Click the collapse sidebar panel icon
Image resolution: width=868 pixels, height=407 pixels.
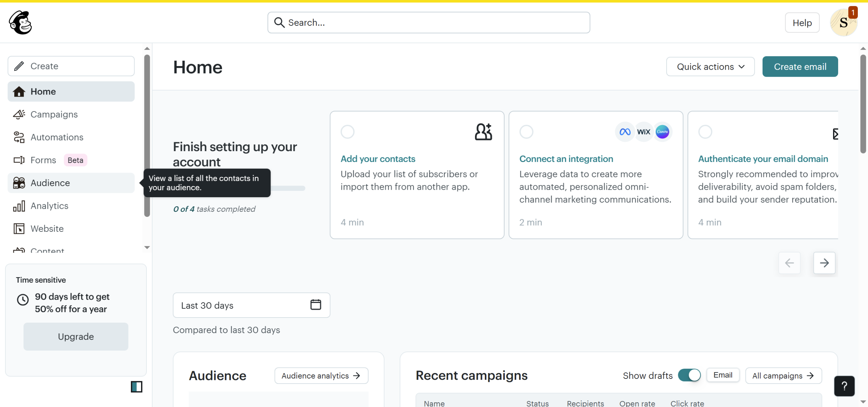136,387
